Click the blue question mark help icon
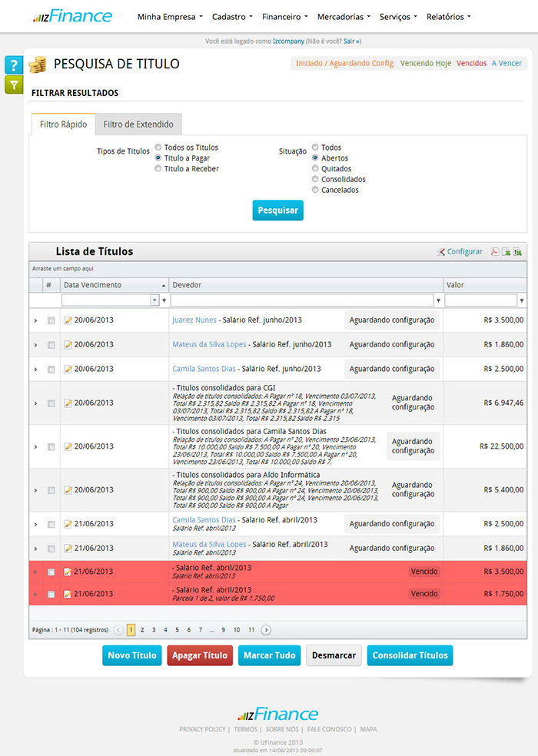 14,65
